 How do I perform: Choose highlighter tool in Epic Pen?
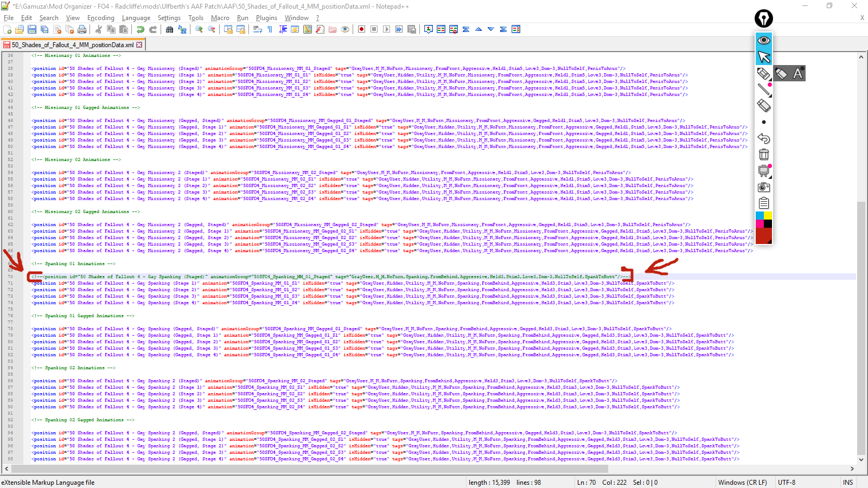tap(764, 73)
